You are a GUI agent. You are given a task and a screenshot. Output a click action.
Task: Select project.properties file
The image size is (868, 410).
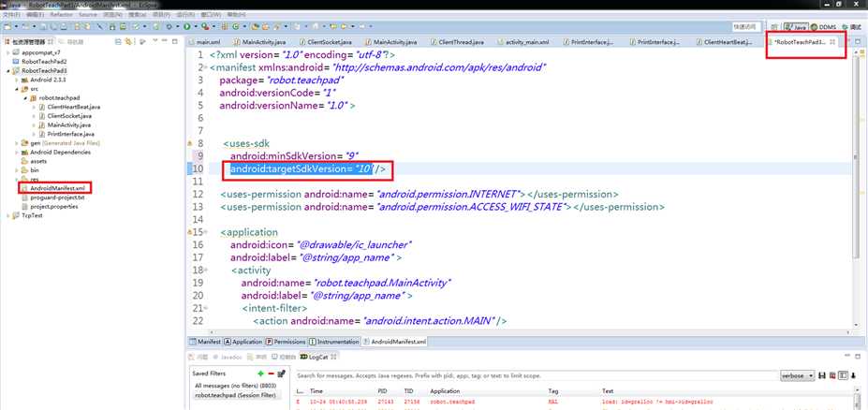[50, 206]
